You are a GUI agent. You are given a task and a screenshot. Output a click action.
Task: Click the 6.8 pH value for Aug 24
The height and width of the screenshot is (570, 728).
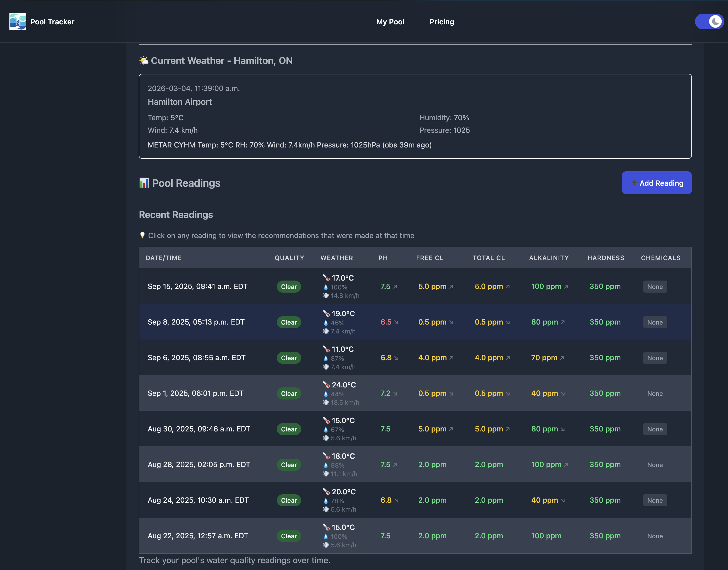(386, 500)
